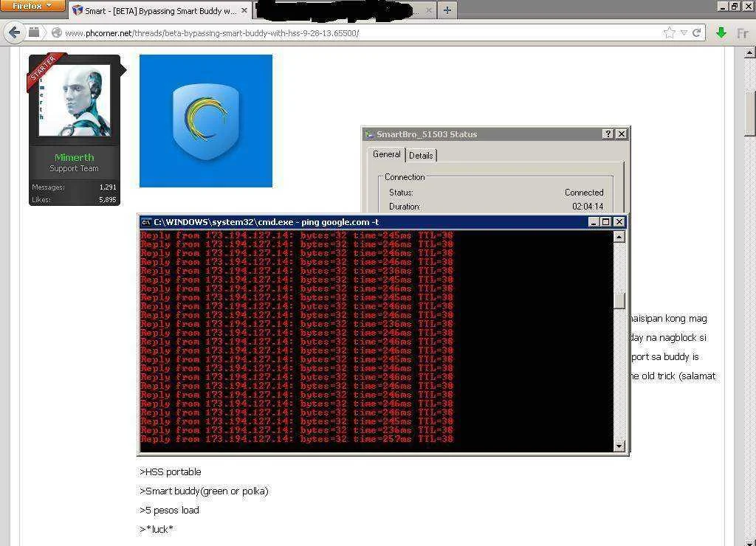
Task: Click the Likes count 5,895
Action: pos(108,199)
